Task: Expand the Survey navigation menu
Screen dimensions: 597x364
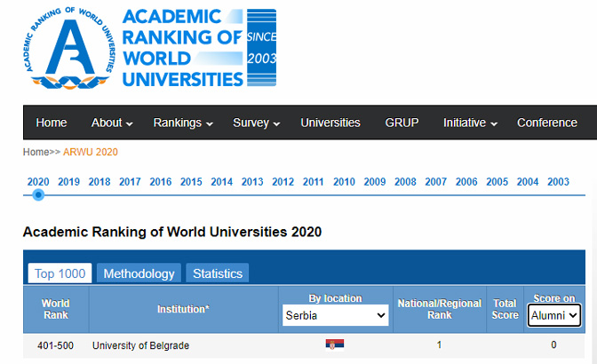Action: 256,123
